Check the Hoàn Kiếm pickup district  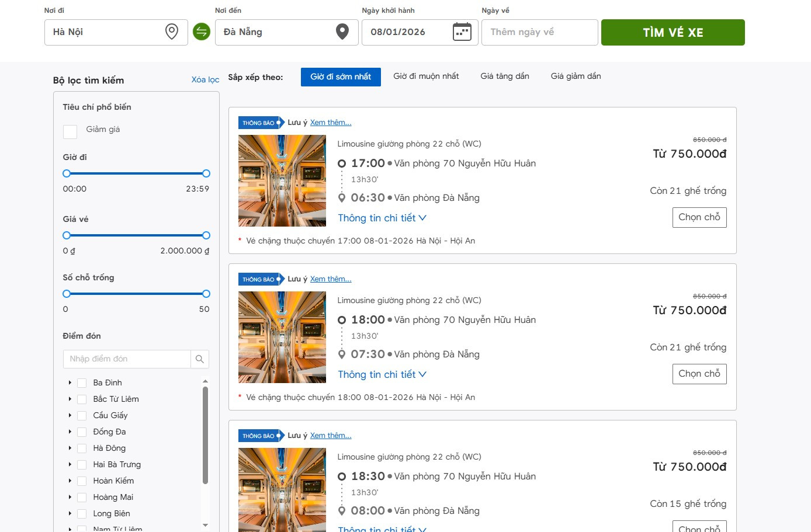(82, 481)
